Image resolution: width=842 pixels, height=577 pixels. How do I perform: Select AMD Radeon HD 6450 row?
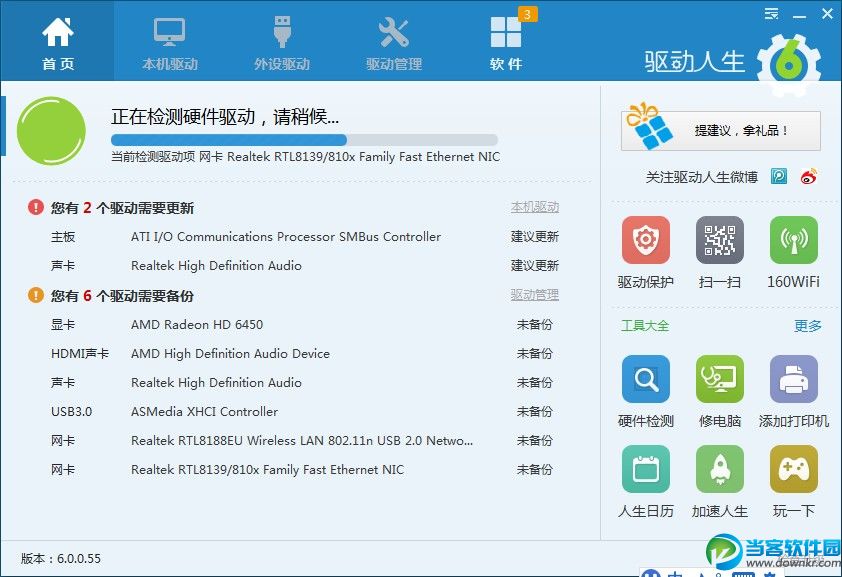click(x=304, y=325)
